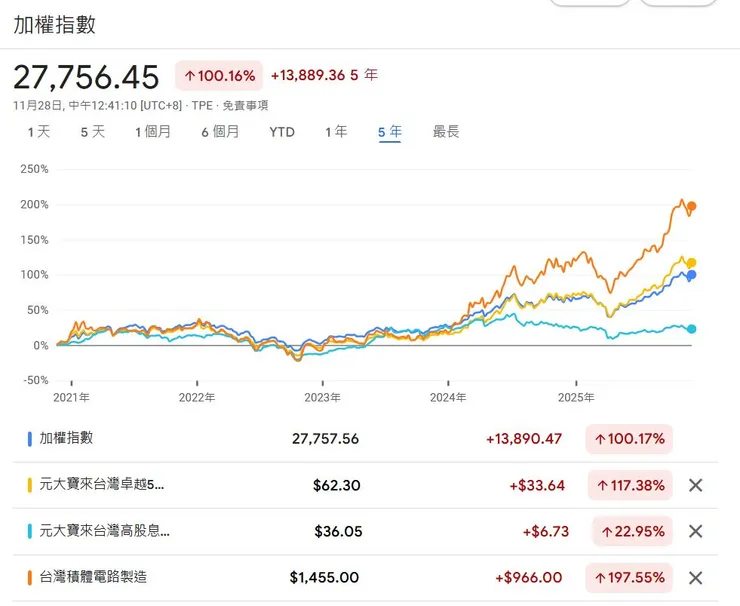Viewport: 740px width, 606px height.
Task: Click the top ↑100.16% change badge
Action: coord(219,76)
